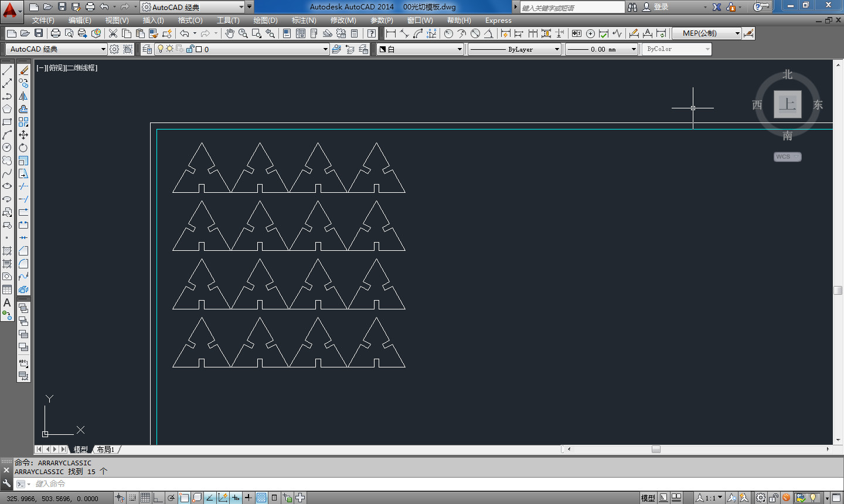This screenshot has width=844, height=504.
Task: Open the ByLayer linetype dropdown
Action: pyautogui.click(x=515, y=49)
